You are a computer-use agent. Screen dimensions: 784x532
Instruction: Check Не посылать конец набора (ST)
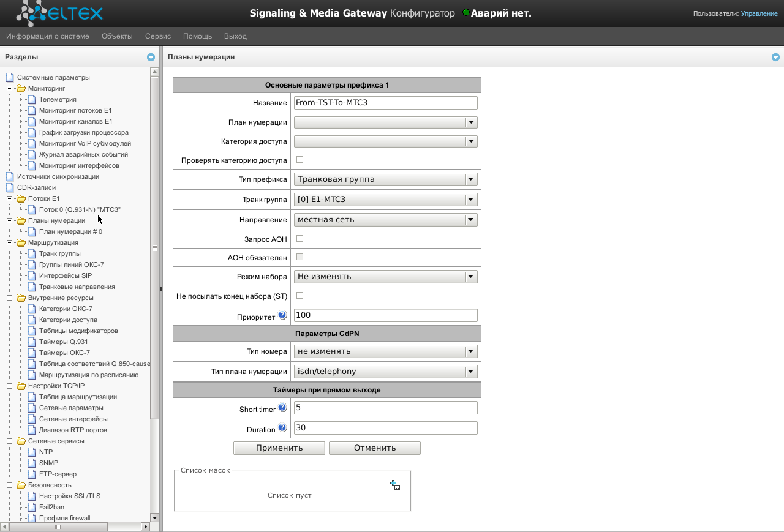pyautogui.click(x=300, y=296)
